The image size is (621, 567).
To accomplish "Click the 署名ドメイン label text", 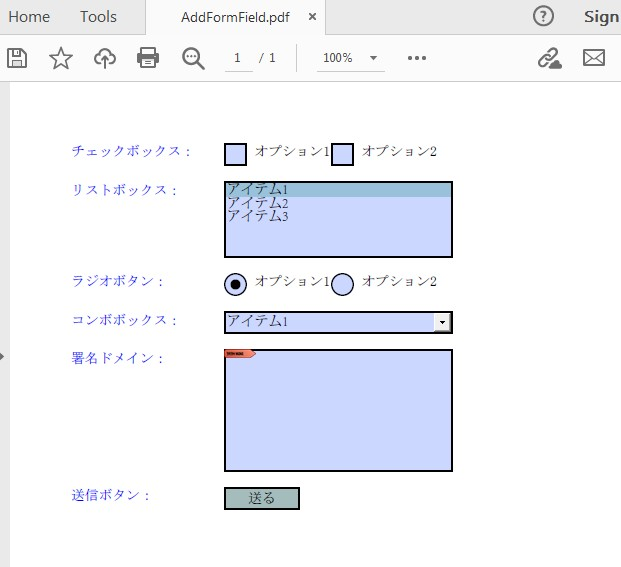I will [x=117, y=358].
